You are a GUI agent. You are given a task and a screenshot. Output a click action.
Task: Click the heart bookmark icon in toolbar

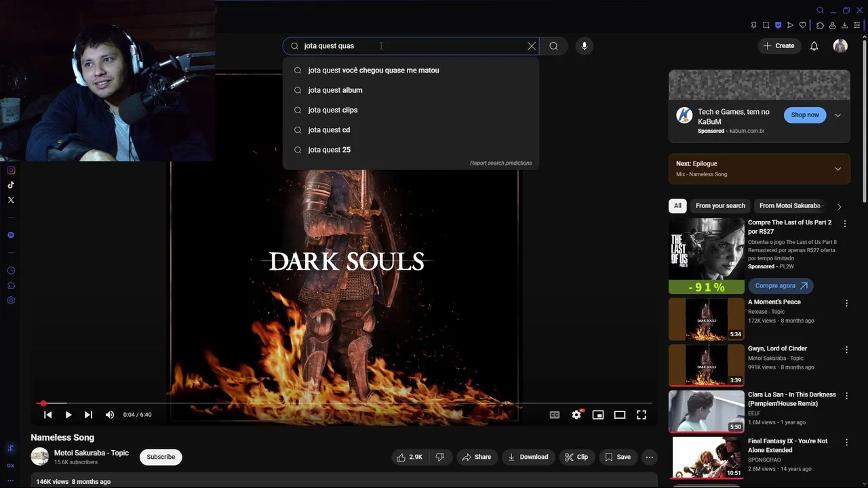pyautogui.click(x=803, y=25)
